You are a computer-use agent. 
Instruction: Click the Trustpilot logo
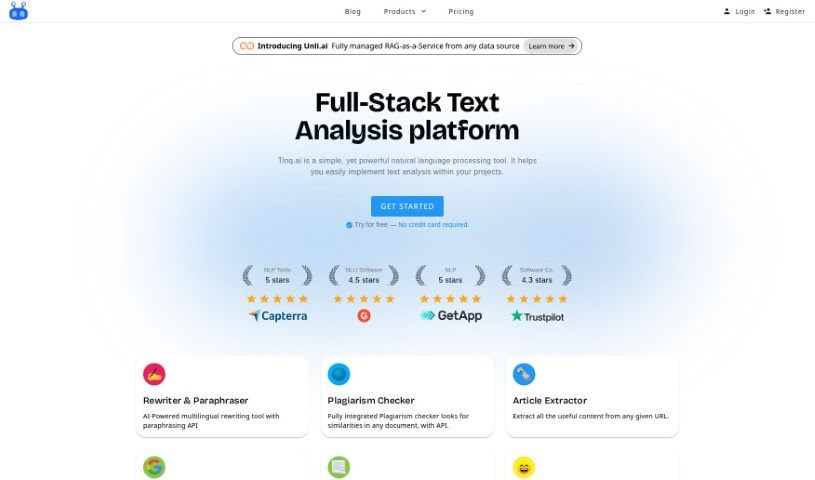pos(537,316)
